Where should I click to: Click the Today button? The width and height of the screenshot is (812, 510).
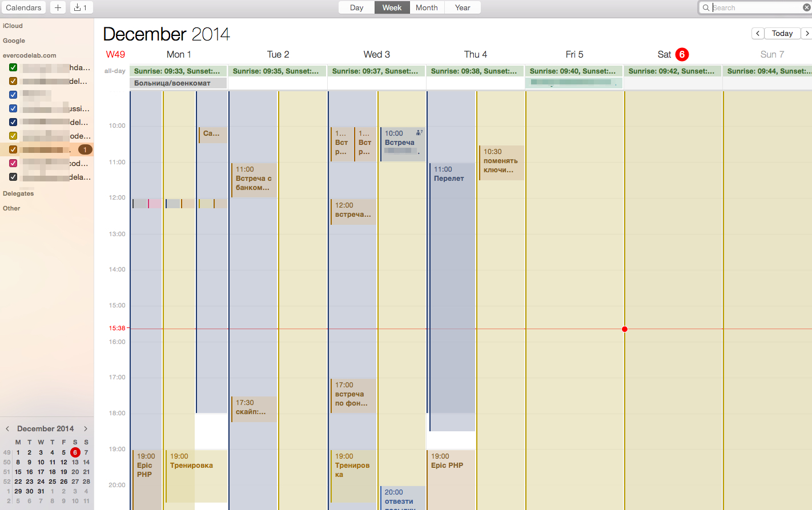point(782,33)
